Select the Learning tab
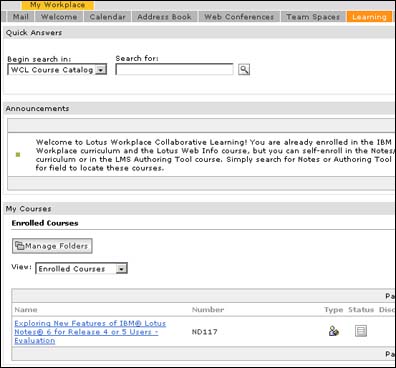The height and width of the screenshot is (368, 396). point(369,17)
